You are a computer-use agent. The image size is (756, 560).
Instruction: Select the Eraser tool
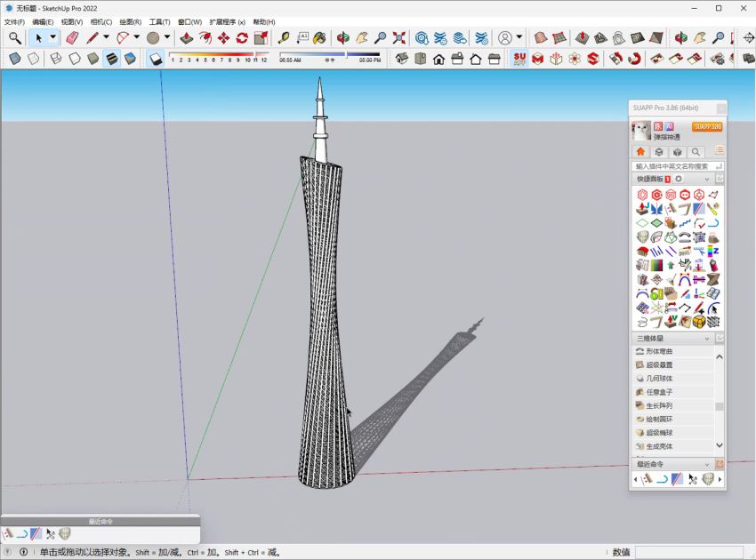(x=72, y=37)
